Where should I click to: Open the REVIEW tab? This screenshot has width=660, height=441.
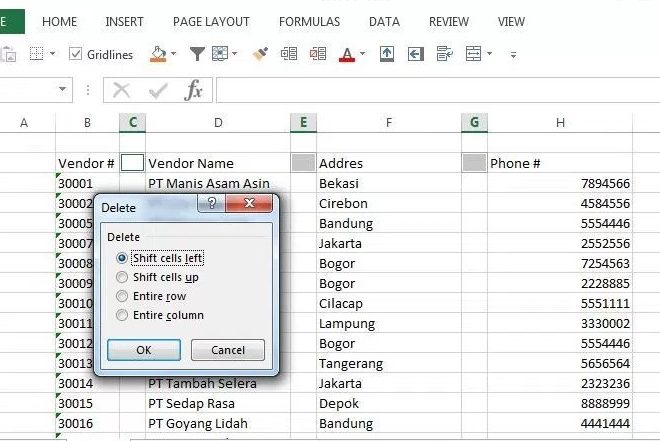click(x=449, y=22)
